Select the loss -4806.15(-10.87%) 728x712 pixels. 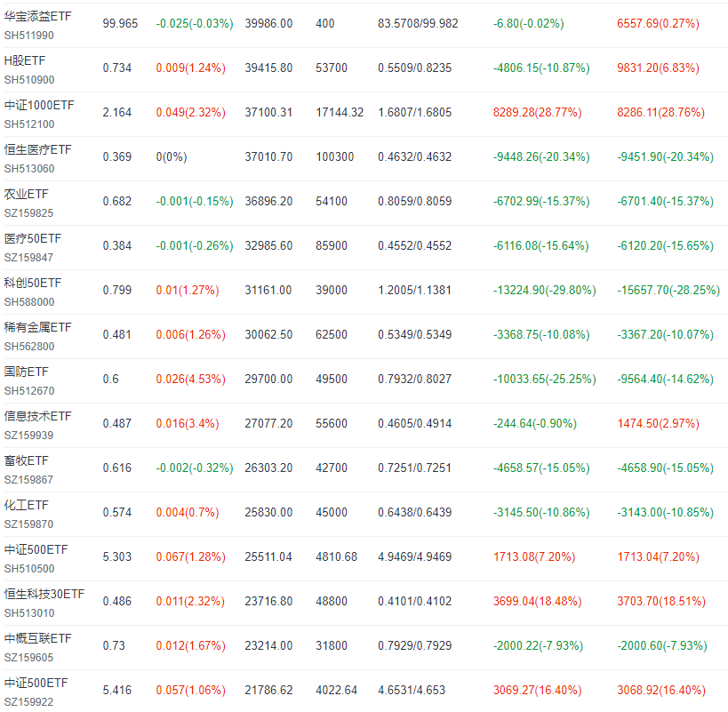(541, 68)
